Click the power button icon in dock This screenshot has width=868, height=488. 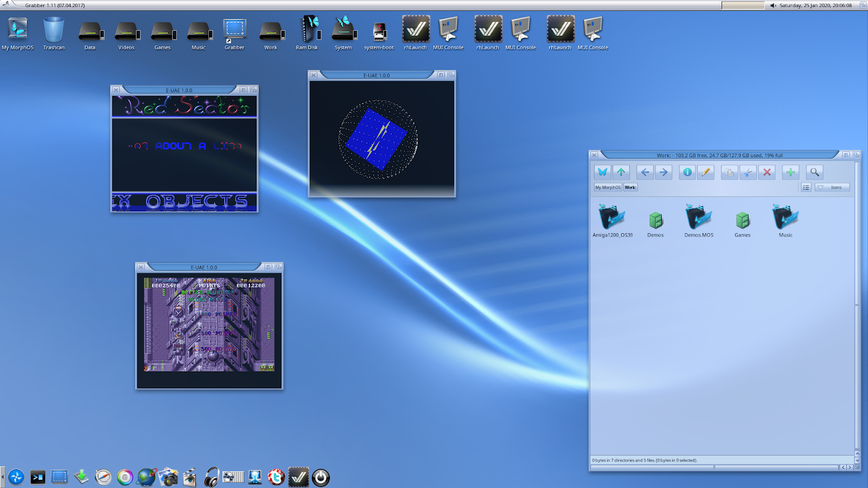[x=321, y=477]
